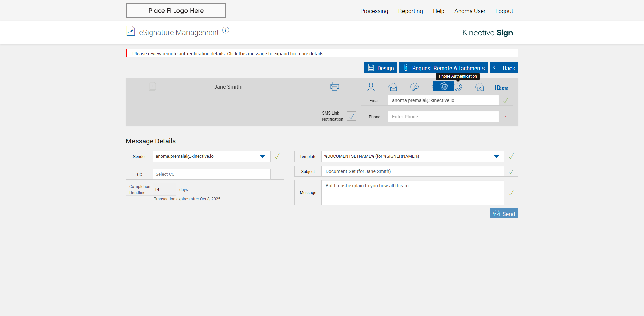
Task: Click the Message Details heading
Action: coord(151,141)
